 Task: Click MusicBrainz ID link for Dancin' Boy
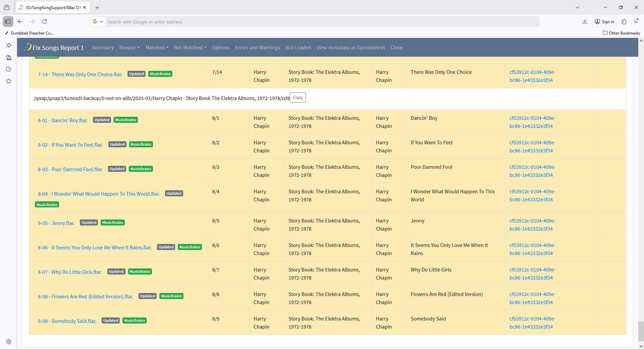tap(532, 122)
